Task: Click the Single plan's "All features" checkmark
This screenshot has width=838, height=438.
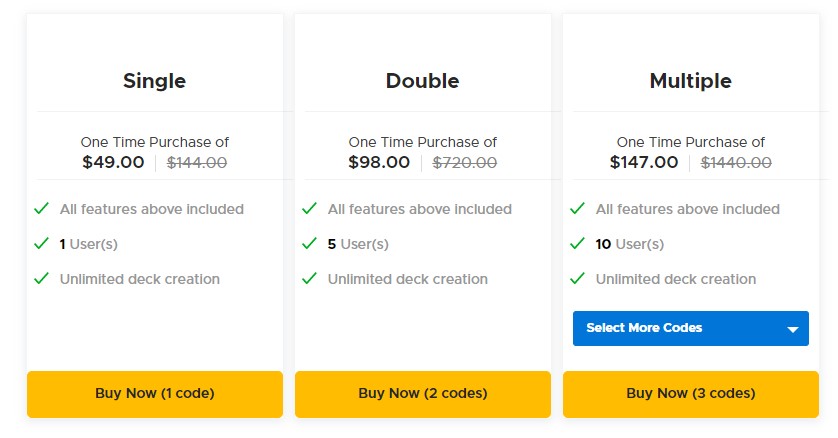Action: tap(41, 209)
